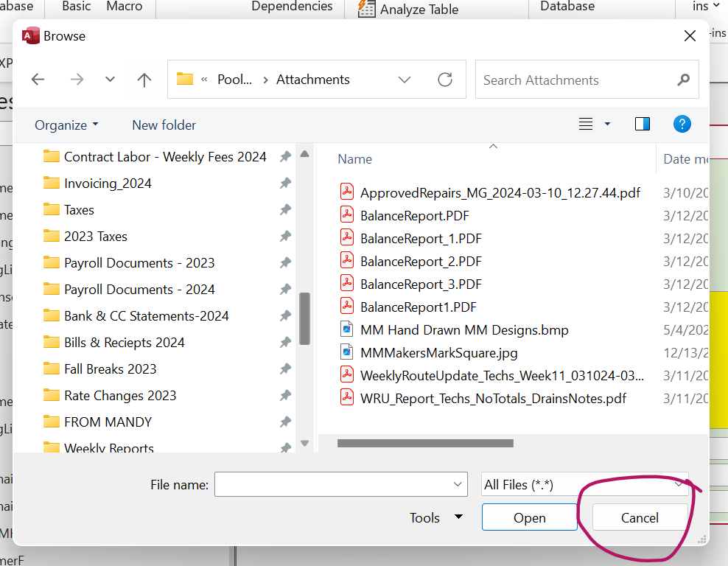Click the Analyze Table icon

pos(366,9)
